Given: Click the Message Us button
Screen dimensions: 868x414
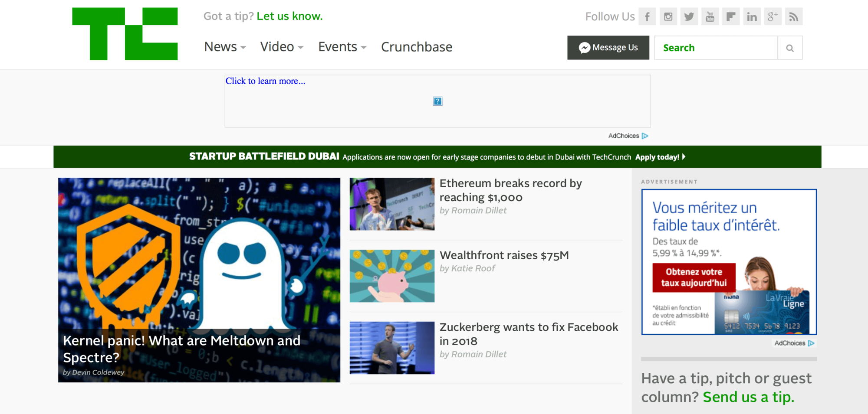Looking at the screenshot, I should 608,48.
